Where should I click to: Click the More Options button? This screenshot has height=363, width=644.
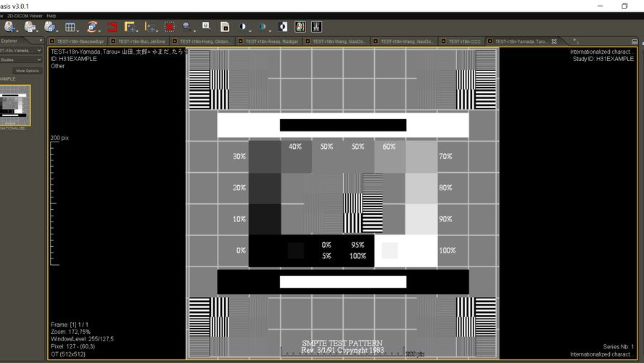(28, 70)
